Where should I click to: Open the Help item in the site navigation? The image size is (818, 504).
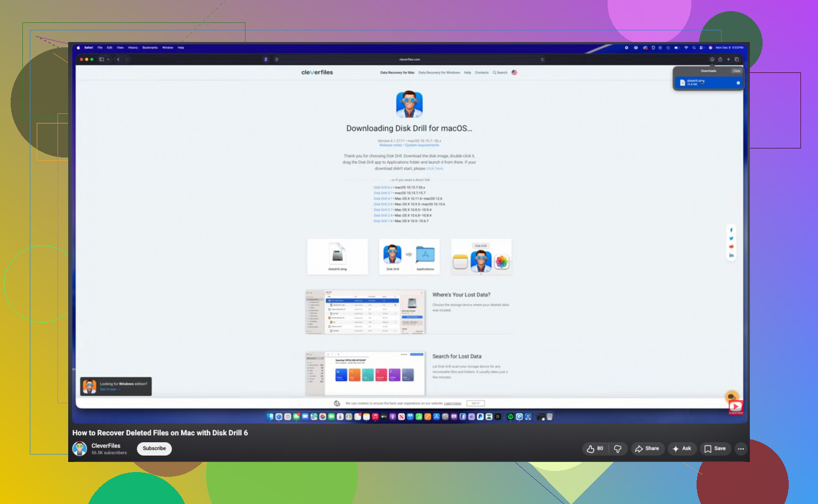tap(468, 72)
